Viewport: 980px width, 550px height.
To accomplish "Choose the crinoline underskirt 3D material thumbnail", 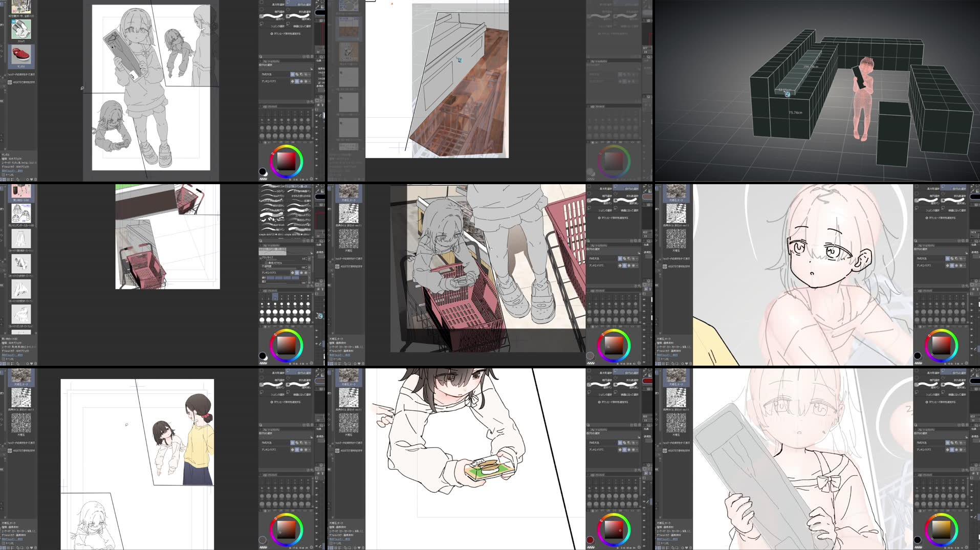I will pos(21,213).
